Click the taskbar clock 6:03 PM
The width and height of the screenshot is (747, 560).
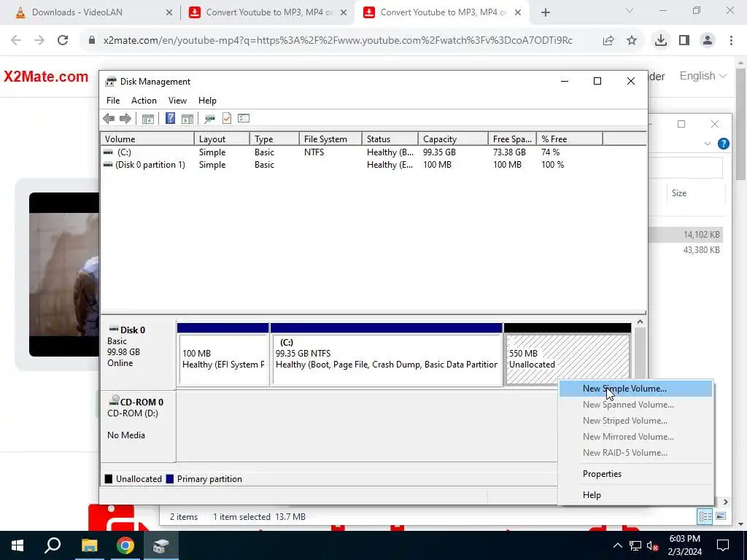[684, 545]
